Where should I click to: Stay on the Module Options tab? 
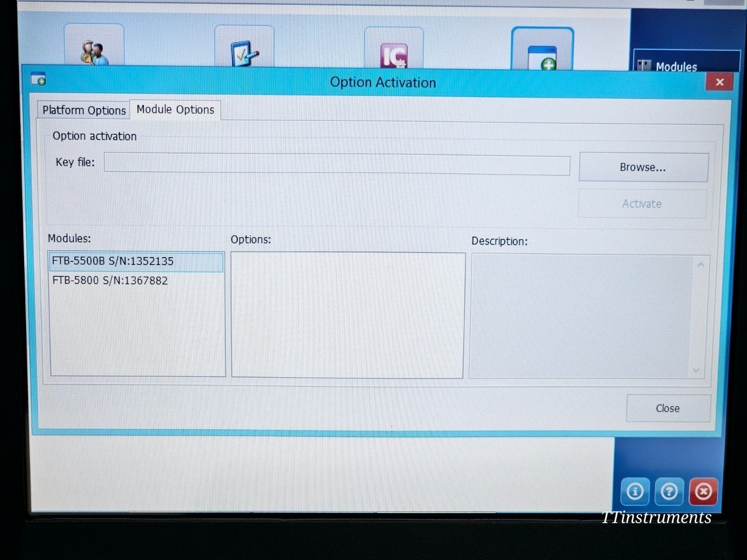pos(174,110)
